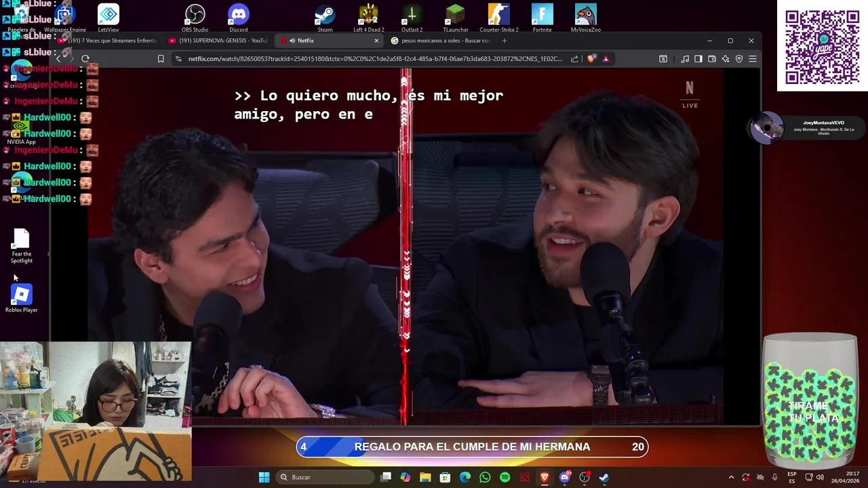Open LetsView desktop shortcut
Image resolution: width=868 pixels, height=488 pixels.
pyautogui.click(x=108, y=18)
